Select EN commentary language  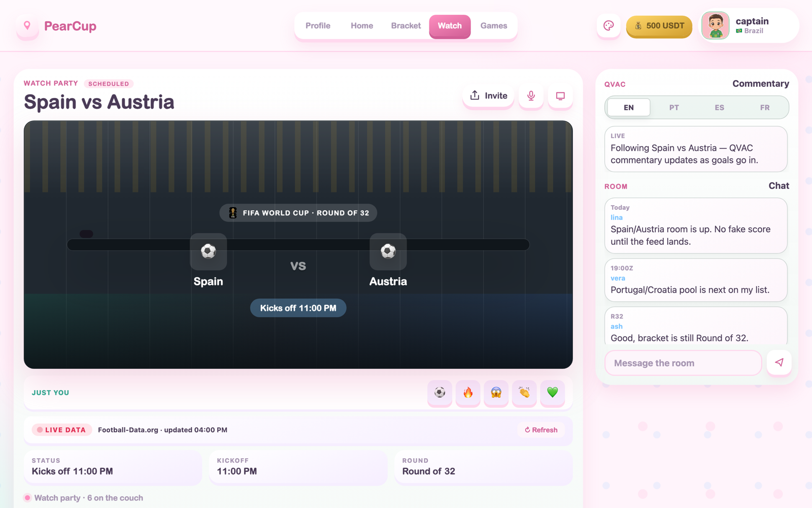click(629, 108)
